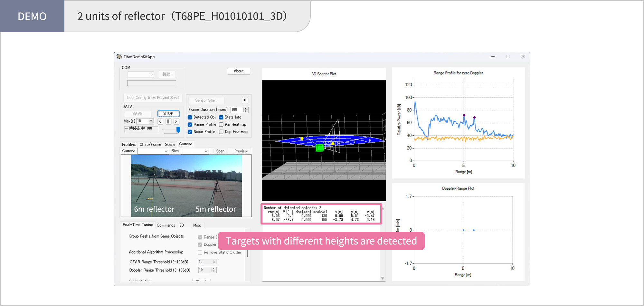Decrease Max[s] value with down spinner arrow
The width and height of the screenshot is (644, 306).
(x=151, y=122)
